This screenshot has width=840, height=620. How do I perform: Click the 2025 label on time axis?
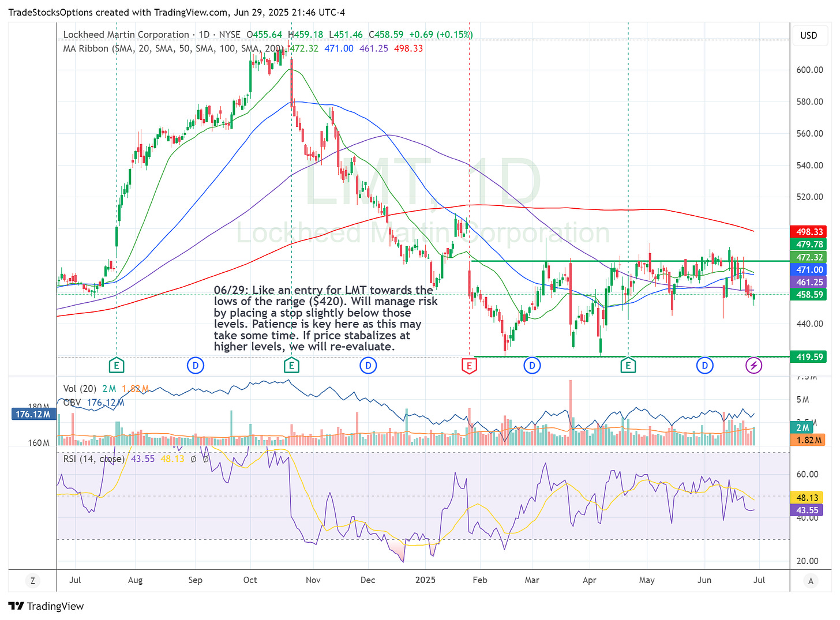(x=426, y=580)
